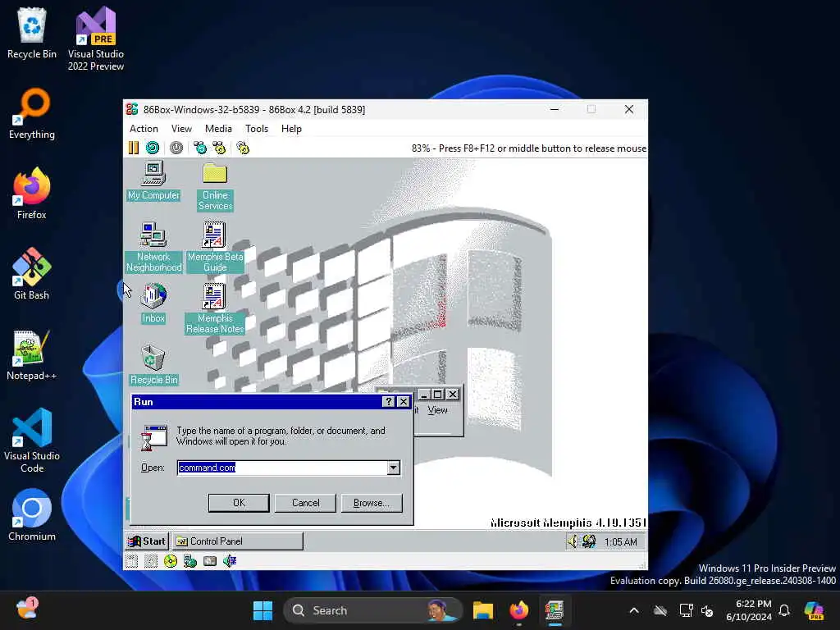Image resolution: width=840 pixels, height=630 pixels.
Task: Click the gray ACPI power button icon
Action: (x=176, y=148)
